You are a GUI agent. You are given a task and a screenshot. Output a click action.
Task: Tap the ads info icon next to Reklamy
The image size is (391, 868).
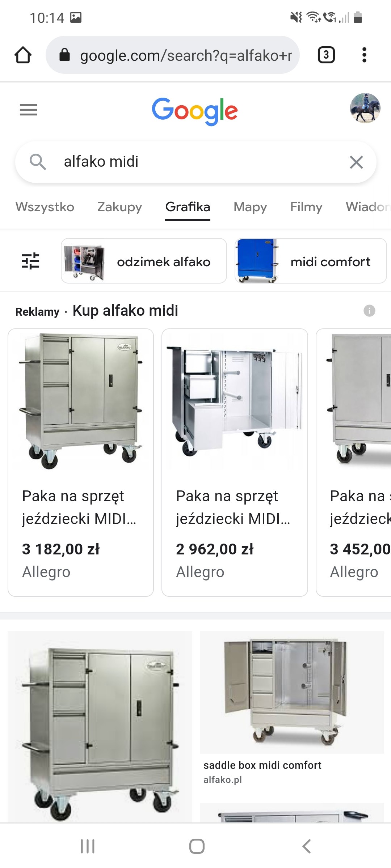click(369, 311)
